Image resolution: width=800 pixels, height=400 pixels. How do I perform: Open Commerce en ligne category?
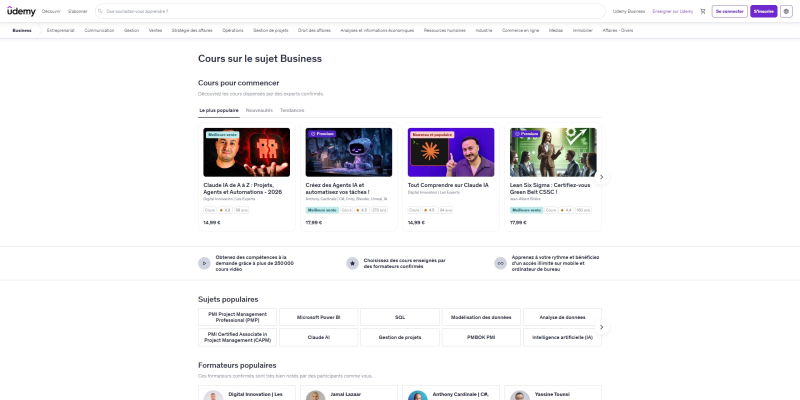(520, 31)
